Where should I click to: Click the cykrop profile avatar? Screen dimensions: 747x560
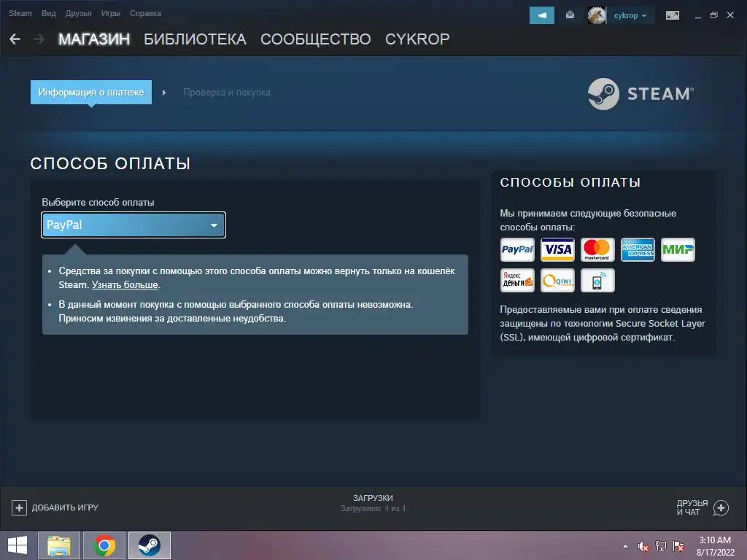pos(597,15)
